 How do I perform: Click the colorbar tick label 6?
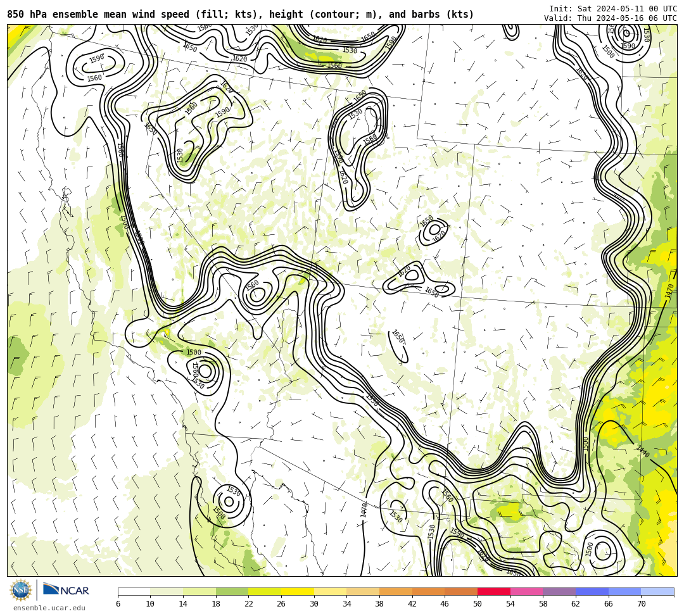[x=118, y=604]
